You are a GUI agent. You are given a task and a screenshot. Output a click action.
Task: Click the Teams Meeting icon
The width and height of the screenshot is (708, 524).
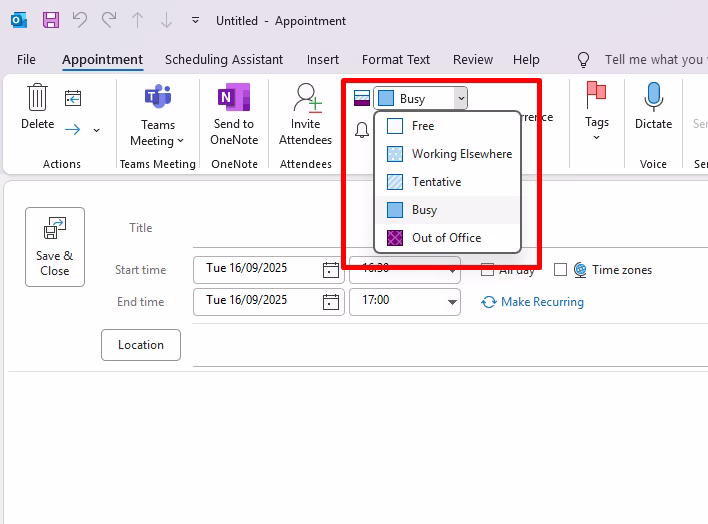(x=157, y=98)
